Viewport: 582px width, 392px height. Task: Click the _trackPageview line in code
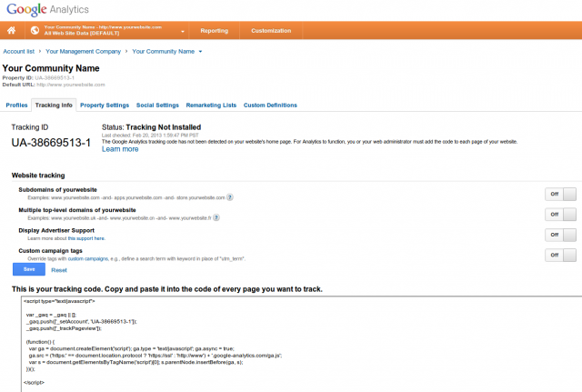point(64,328)
